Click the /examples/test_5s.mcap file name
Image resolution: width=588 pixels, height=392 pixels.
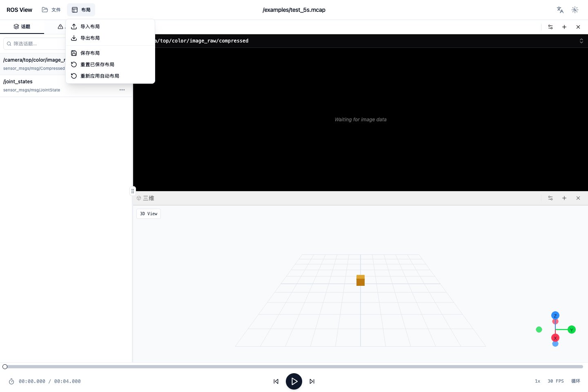(294, 10)
